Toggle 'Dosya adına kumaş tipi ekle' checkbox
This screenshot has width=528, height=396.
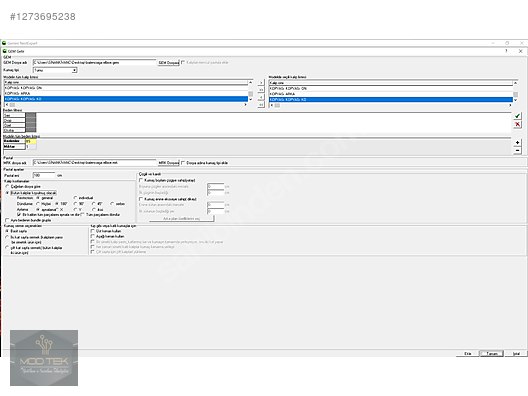[183, 163]
